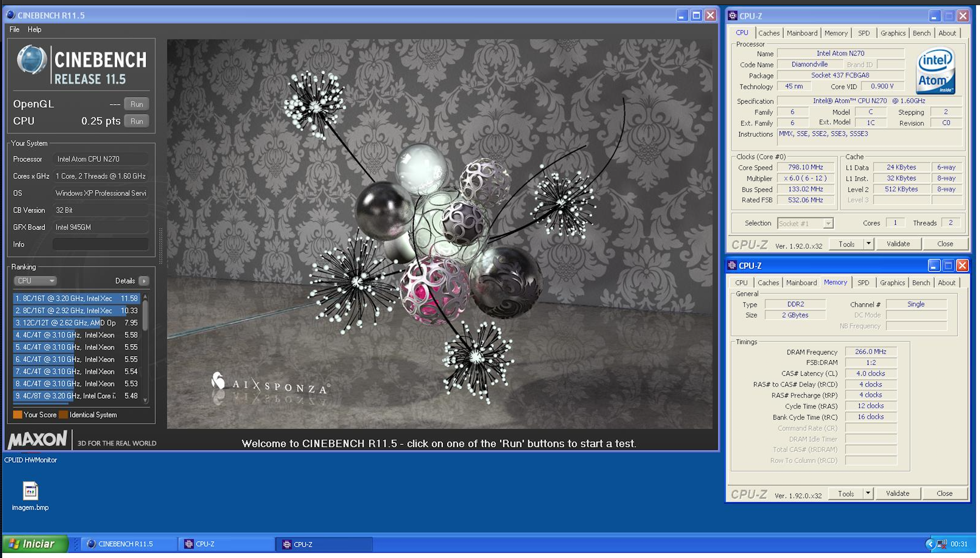Screen dimensions: 980x558
Task: Click the network tray icon
Action: pyautogui.click(x=942, y=544)
